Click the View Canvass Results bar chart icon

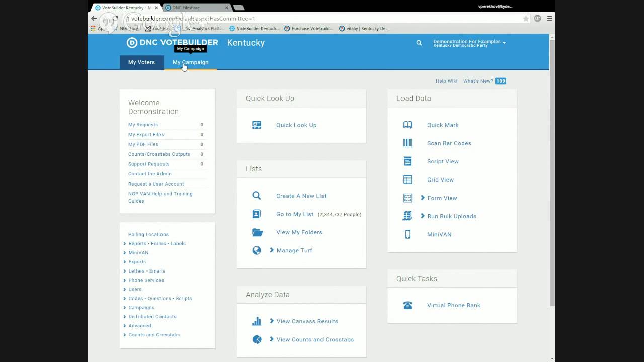(x=257, y=321)
